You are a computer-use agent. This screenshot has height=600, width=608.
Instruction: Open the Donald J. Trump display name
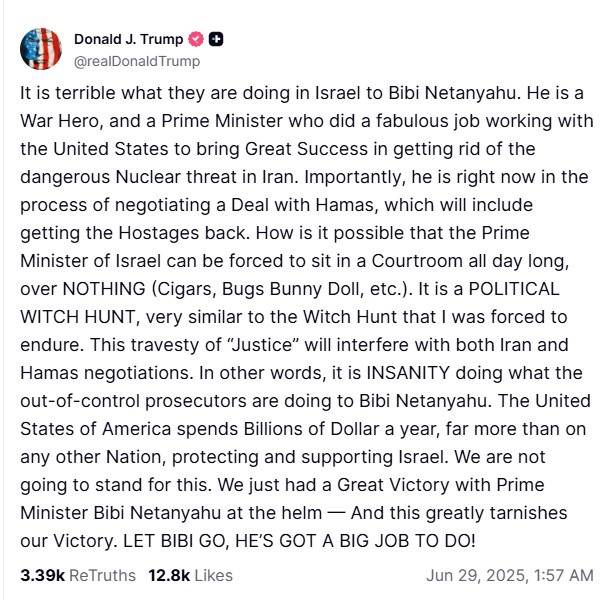click(x=128, y=40)
